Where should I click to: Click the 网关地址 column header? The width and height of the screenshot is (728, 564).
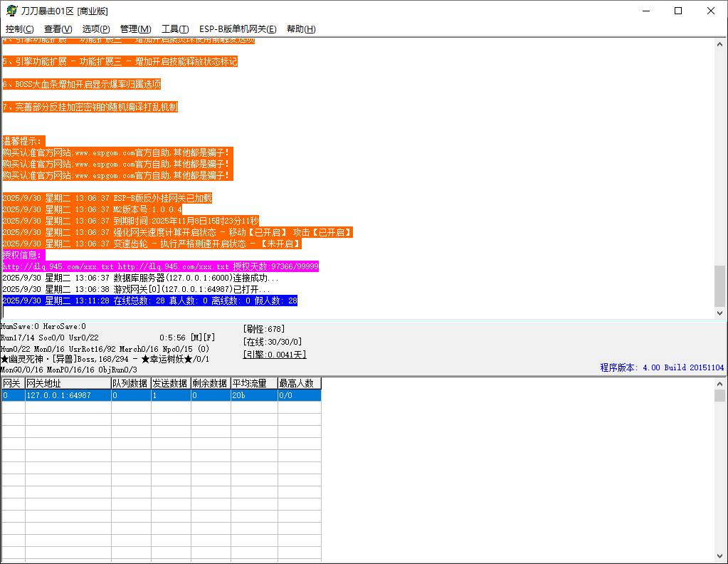68,384
